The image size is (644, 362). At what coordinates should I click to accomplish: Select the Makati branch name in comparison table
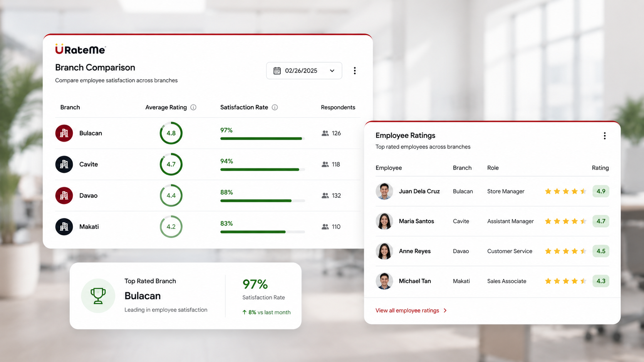(x=89, y=227)
